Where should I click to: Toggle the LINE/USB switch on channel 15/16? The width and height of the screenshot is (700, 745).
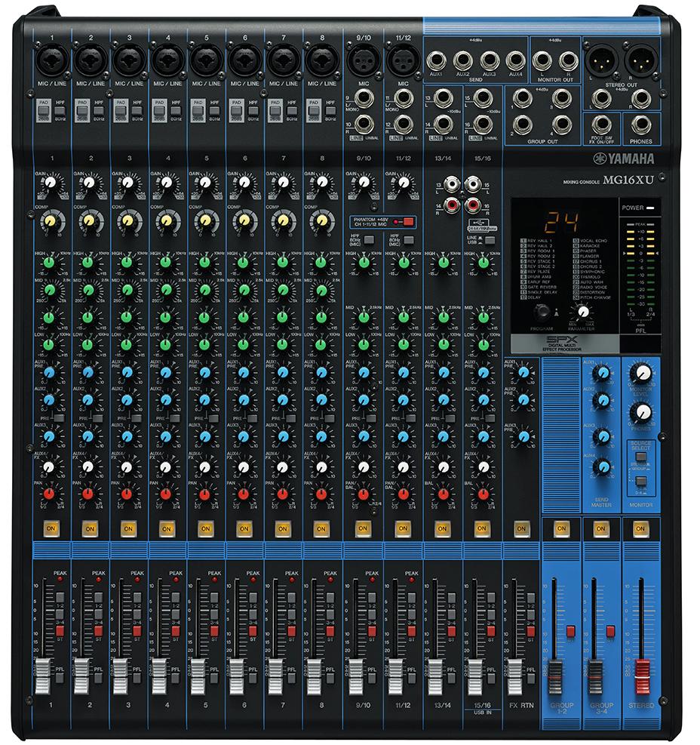[x=490, y=240]
